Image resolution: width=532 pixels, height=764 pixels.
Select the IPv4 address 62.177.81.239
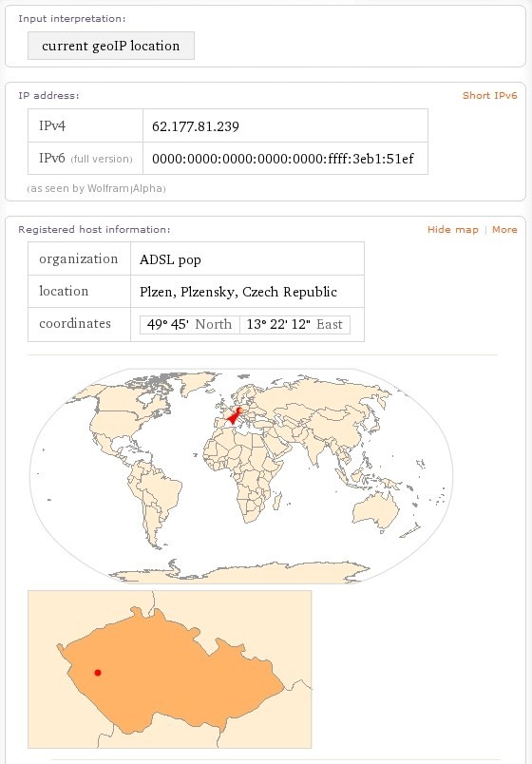coord(196,126)
